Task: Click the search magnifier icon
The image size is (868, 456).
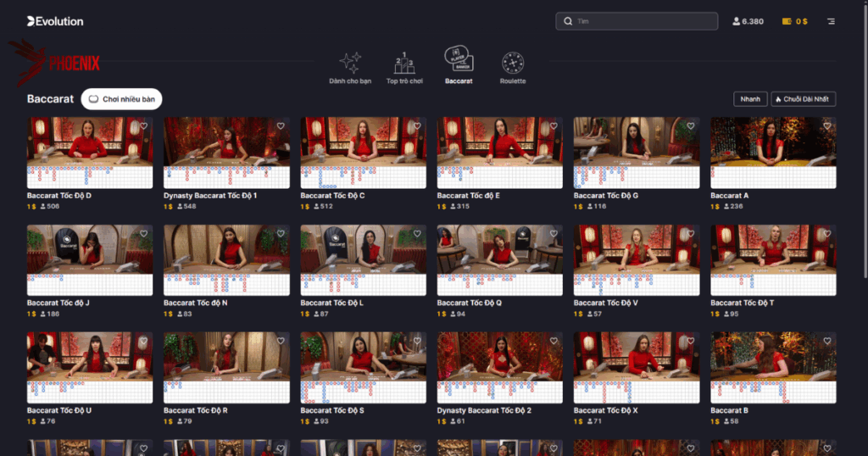Action: pos(568,21)
